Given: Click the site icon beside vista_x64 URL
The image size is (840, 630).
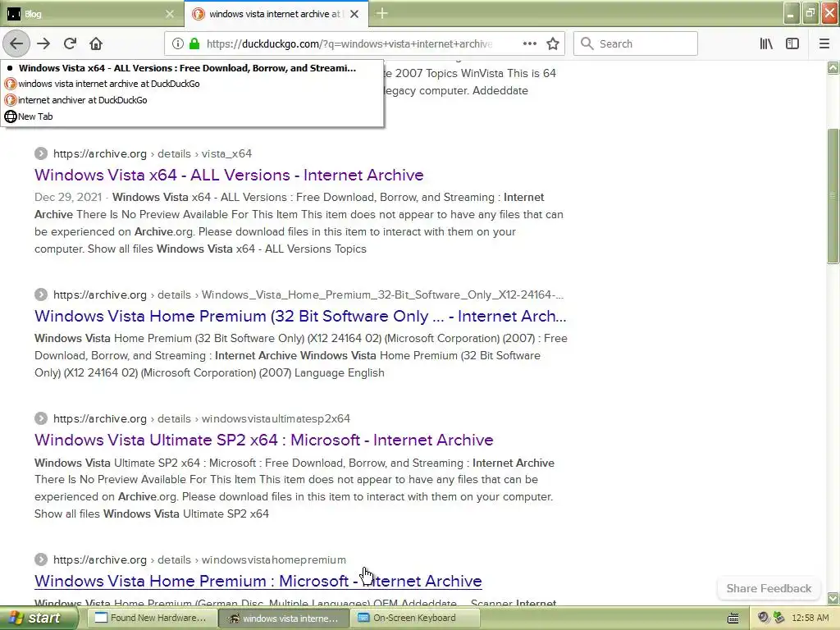Looking at the screenshot, I should tap(41, 153).
